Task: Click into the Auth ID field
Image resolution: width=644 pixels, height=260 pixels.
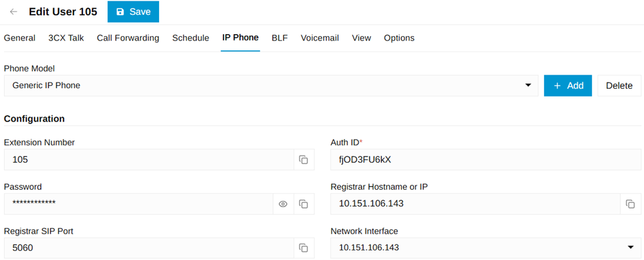Action: pyautogui.click(x=486, y=160)
